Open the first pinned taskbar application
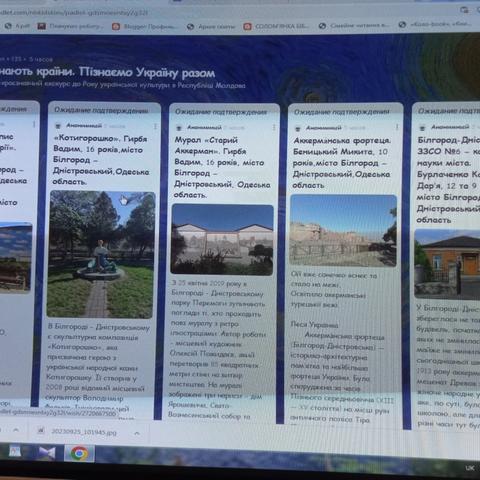The image size is (480, 480). [14, 451]
